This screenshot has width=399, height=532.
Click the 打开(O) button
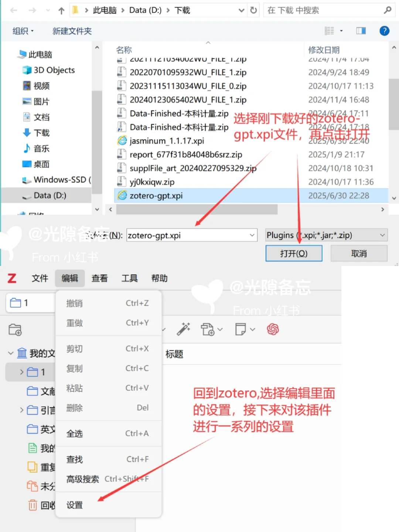294,253
